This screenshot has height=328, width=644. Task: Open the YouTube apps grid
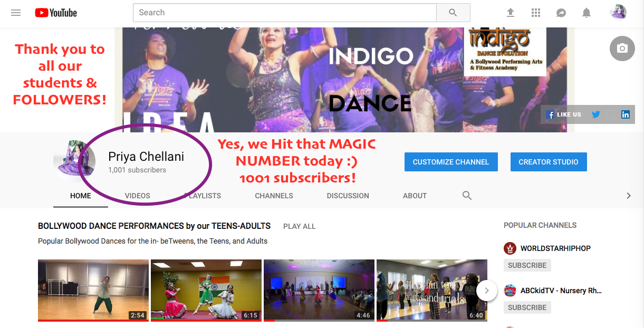[x=536, y=13]
